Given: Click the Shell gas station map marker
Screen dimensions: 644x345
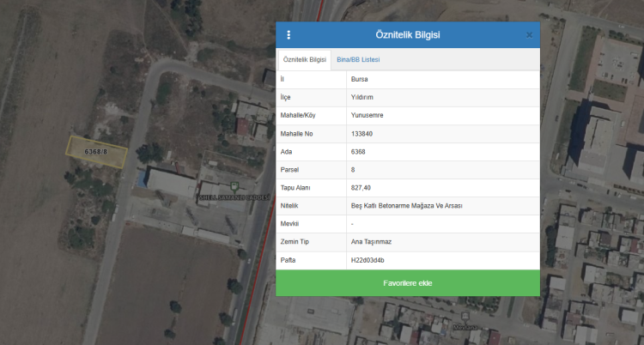Looking at the screenshot, I should coord(234,185).
